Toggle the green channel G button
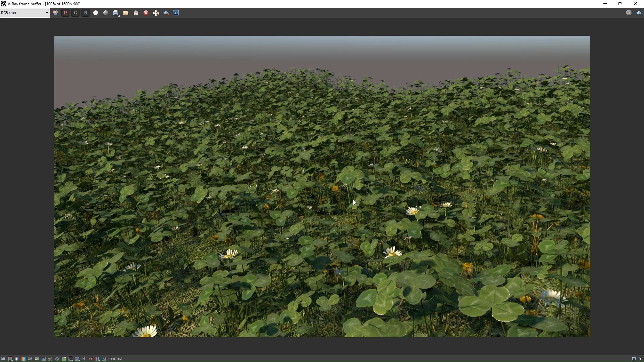This screenshot has width=644, height=362. [75, 13]
